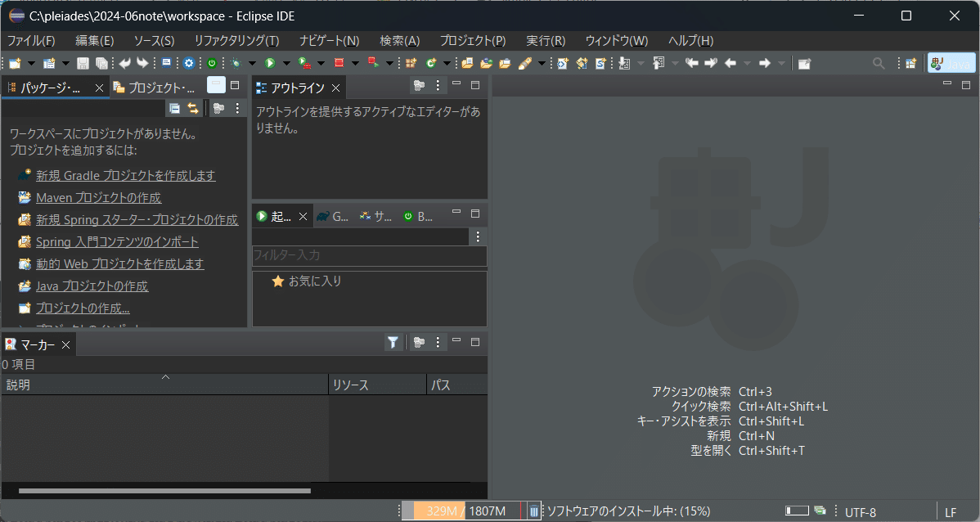Click the Run with toolbox icon
Viewport: 980px width, 522px height.
coord(304,63)
